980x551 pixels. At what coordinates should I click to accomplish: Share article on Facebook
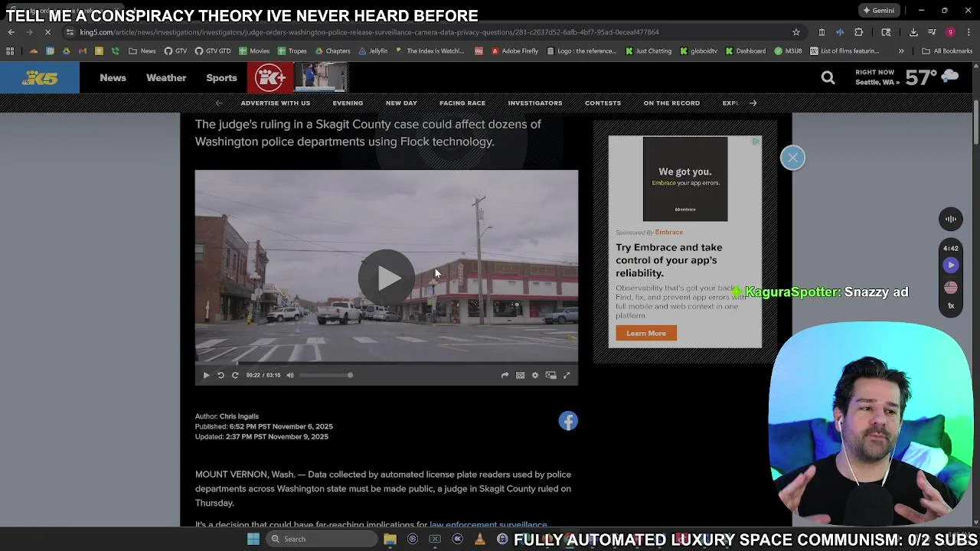[568, 421]
